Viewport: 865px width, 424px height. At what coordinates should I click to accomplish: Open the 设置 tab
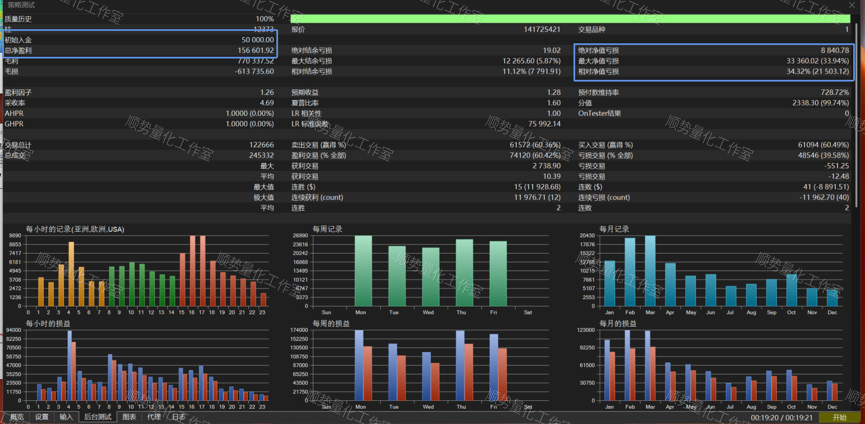[x=42, y=417]
